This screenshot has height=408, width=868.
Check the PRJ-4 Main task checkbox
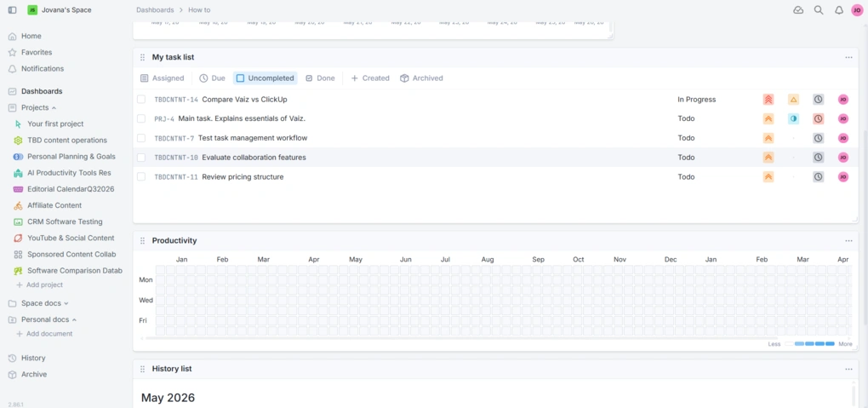tap(141, 118)
